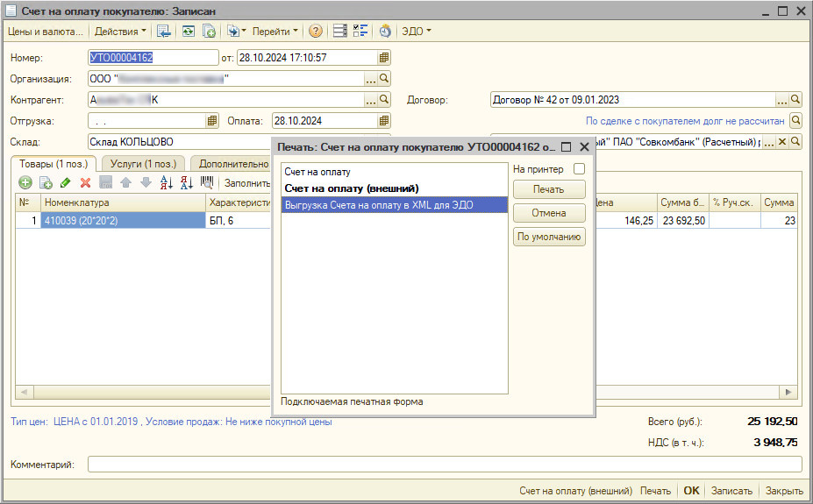The image size is (813, 504).
Task: Click the Комментарий input field
Action: 445,465
